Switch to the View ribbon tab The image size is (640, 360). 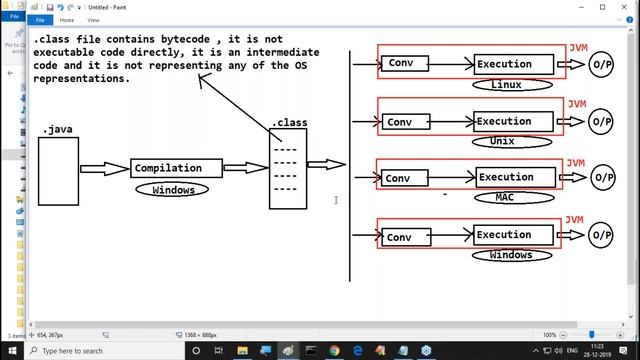[x=93, y=20]
